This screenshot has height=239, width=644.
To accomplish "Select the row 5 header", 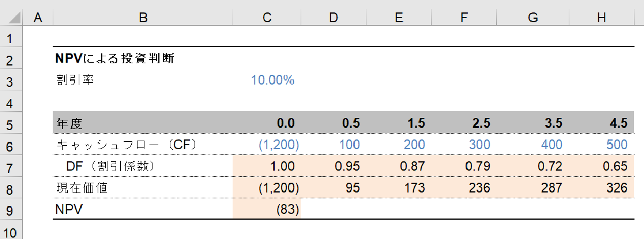I will click(11, 123).
